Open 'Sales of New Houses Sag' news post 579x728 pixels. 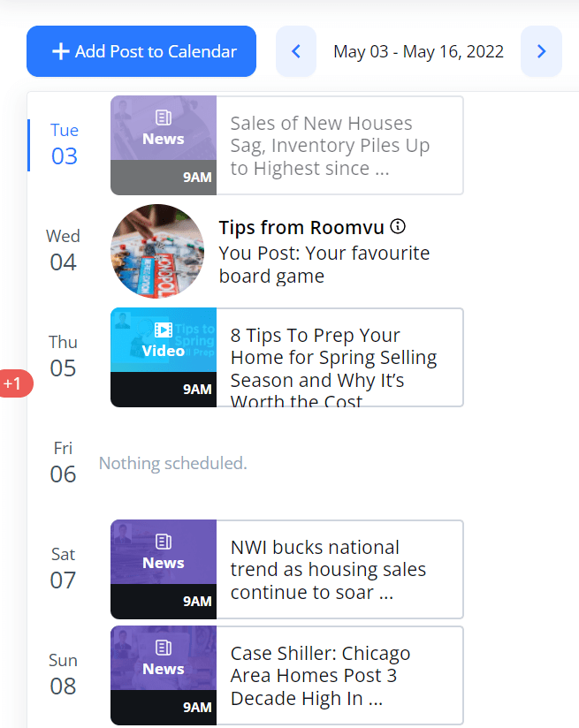[x=339, y=146]
